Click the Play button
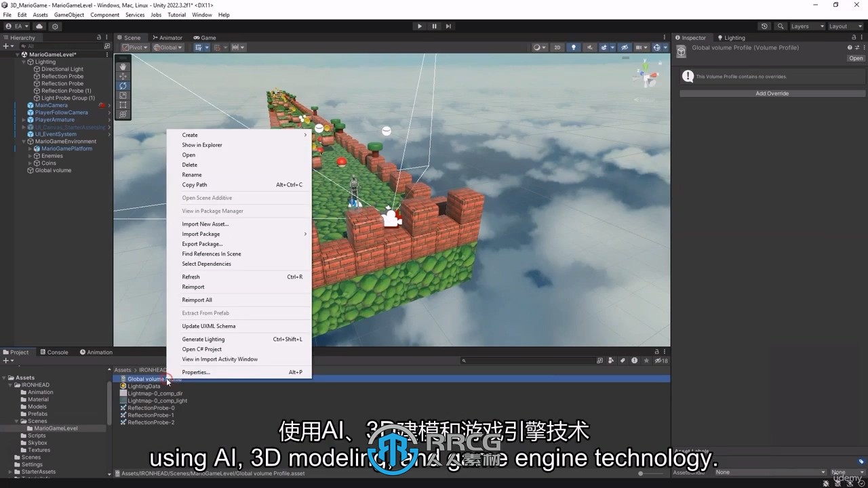 tap(419, 26)
